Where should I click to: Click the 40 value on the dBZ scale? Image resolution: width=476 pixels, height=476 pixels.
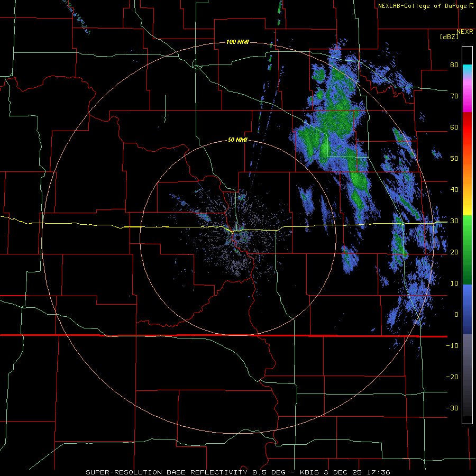(x=454, y=190)
